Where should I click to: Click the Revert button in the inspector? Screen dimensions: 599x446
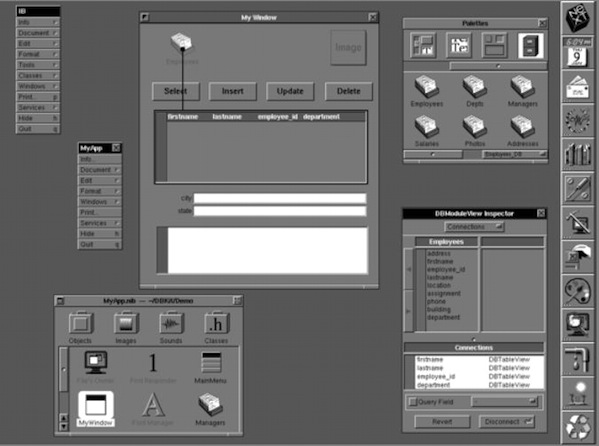442,422
